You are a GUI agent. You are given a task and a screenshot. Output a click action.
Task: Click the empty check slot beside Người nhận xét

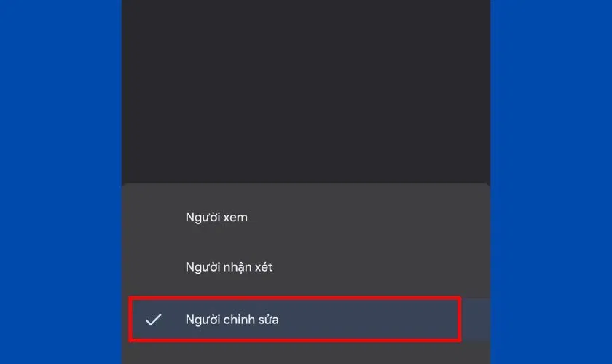point(154,267)
